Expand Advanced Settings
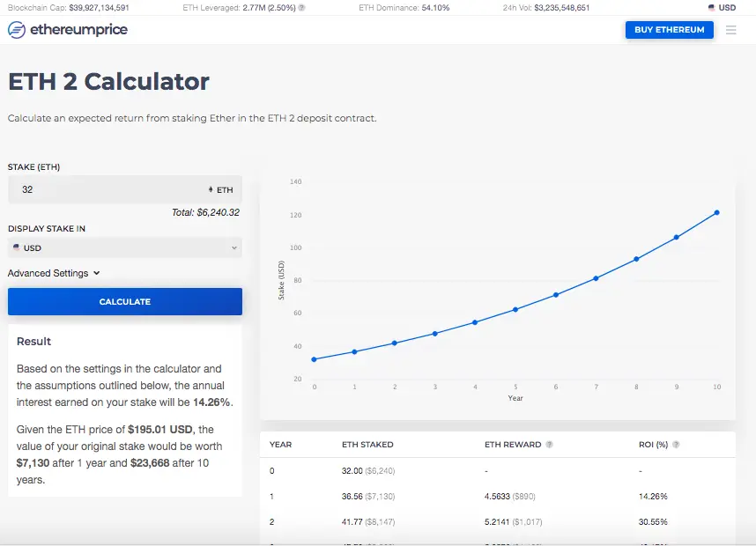Viewport: 756px width, 546px height. pyautogui.click(x=54, y=273)
